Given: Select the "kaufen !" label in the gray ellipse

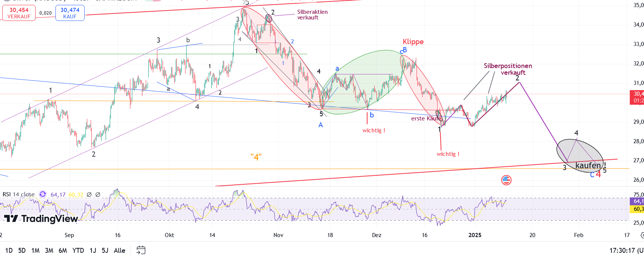Looking at the screenshot, I should point(590,165).
